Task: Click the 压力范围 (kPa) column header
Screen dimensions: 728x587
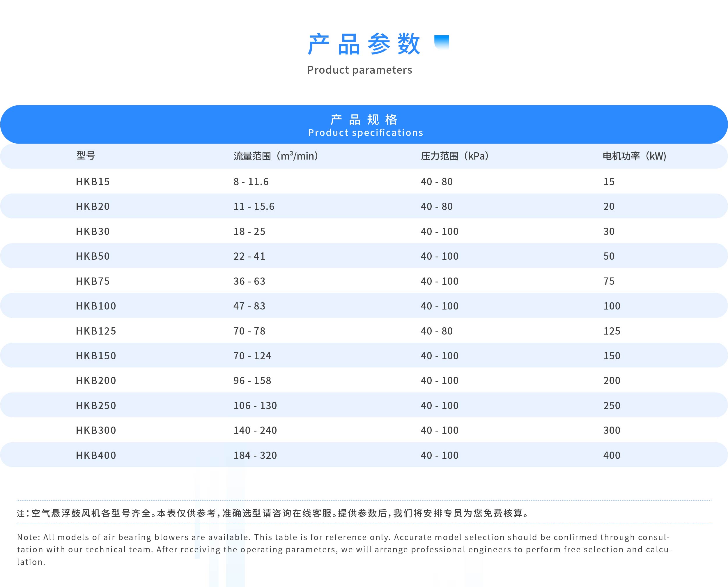Action: point(455,156)
